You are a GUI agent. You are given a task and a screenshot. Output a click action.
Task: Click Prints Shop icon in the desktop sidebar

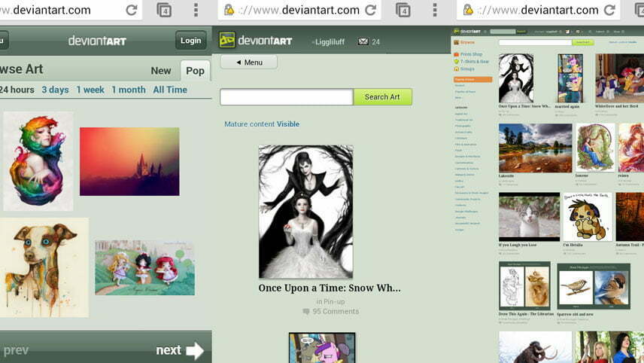[x=457, y=54]
